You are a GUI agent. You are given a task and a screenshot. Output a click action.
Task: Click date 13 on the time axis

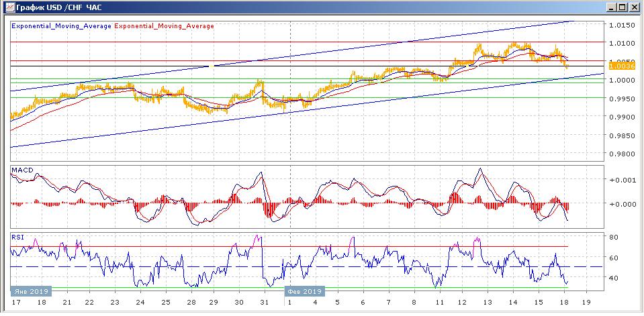(x=488, y=303)
